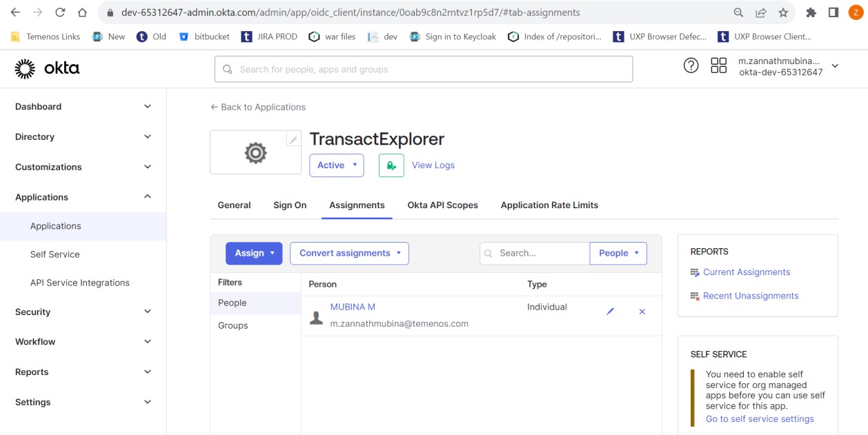Open the apps grid icon in the header
The height and width of the screenshot is (435, 868).
click(718, 65)
